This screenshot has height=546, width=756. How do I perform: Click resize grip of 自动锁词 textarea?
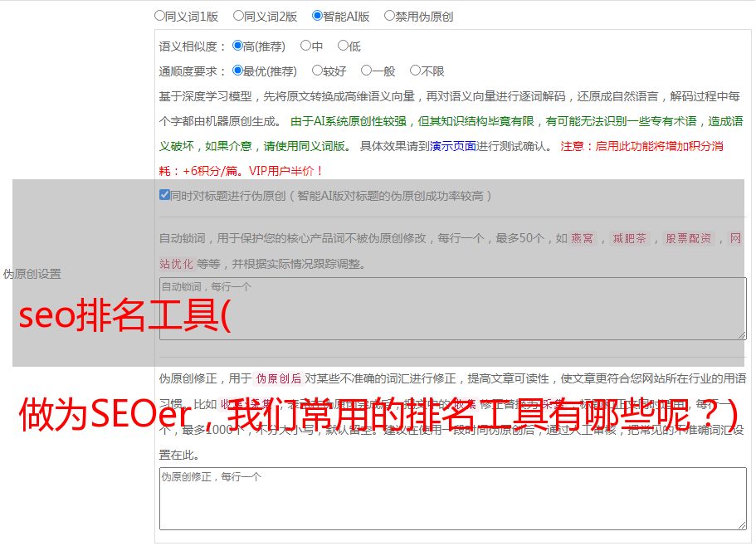pos(742,335)
